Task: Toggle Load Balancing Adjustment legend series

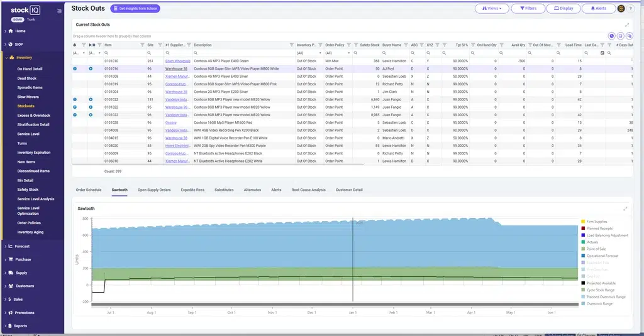Action: [x=604, y=236]
